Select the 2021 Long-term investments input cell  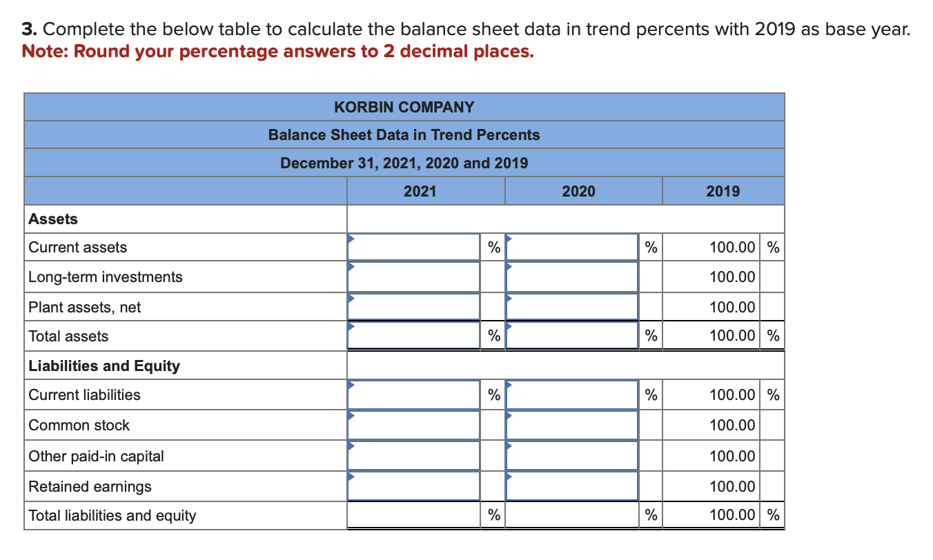coord(414,277)
